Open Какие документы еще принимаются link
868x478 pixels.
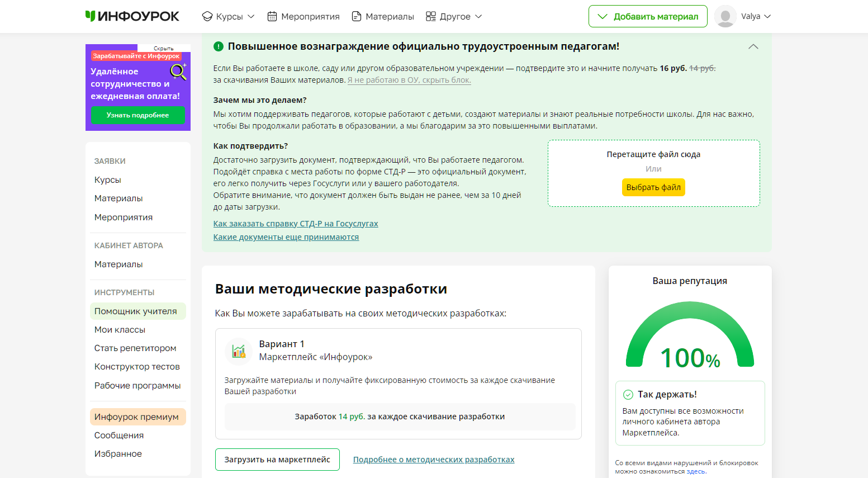pos(286,237)
